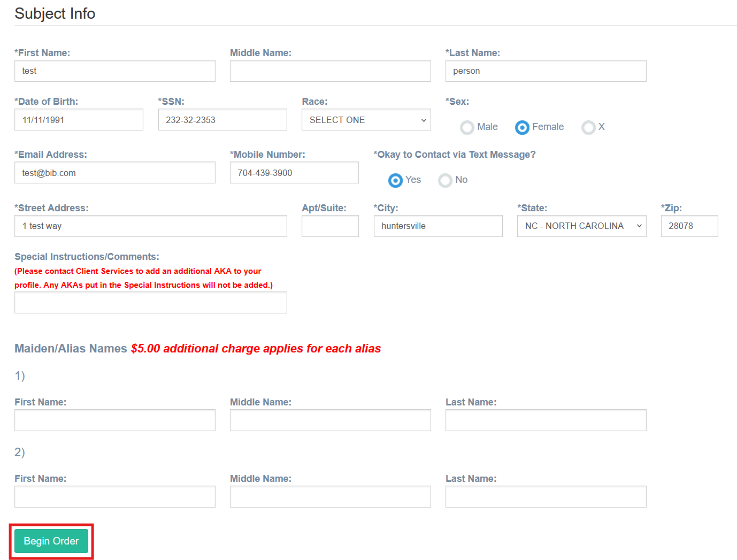Click the SSN input field
This screenshot has width=737, height=560.
click(222, 120)
